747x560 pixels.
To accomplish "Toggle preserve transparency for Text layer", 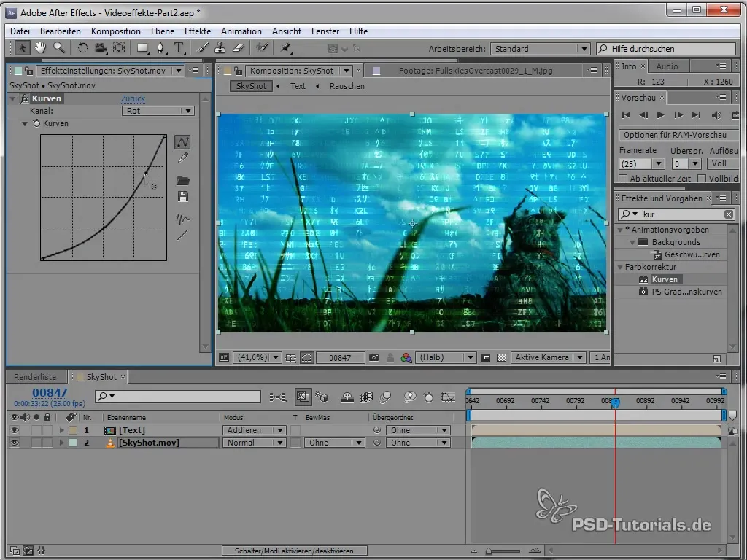I will [295, 430].
